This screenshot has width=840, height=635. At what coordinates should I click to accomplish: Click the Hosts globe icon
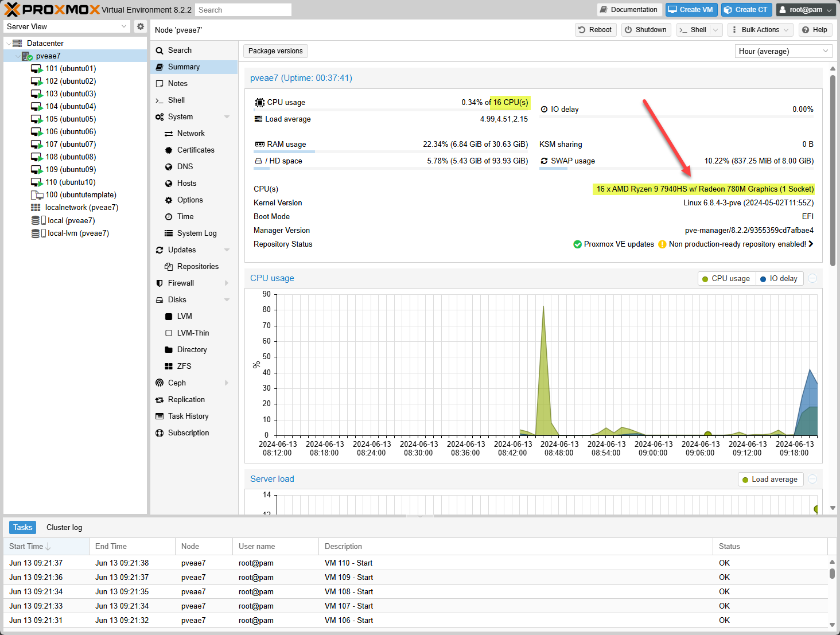tap(169, 184)
